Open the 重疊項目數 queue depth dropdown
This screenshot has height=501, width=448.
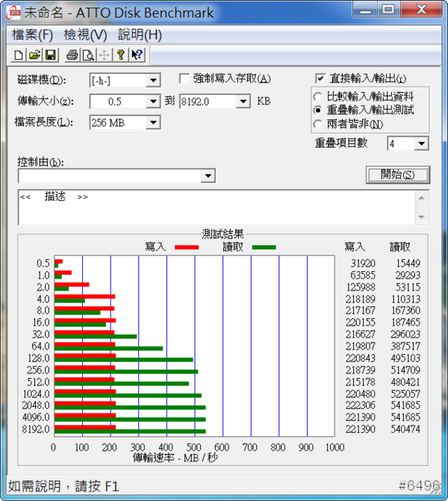(421, 144)
